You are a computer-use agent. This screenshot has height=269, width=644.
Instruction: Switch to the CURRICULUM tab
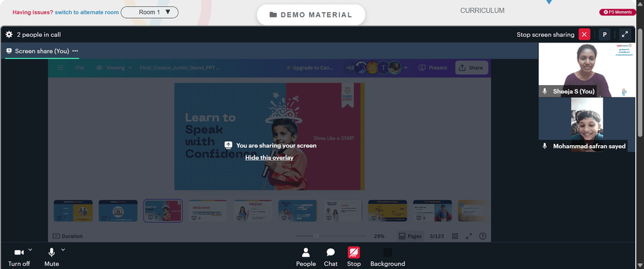coord(482,11)
